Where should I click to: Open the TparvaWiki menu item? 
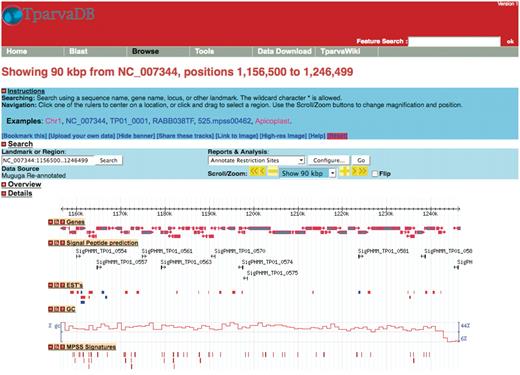340,51
